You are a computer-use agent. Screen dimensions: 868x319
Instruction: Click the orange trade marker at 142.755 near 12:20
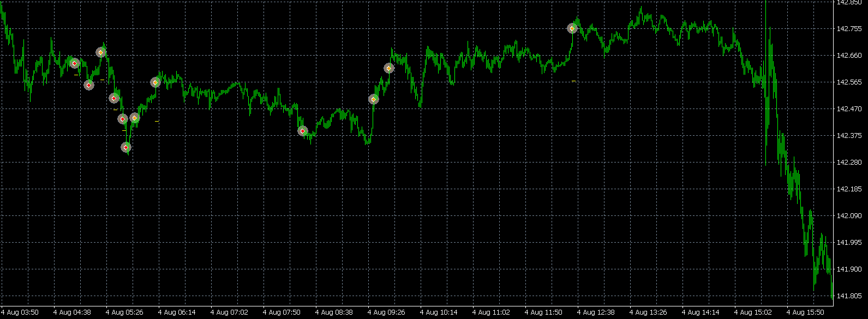(x=572, y=28)
